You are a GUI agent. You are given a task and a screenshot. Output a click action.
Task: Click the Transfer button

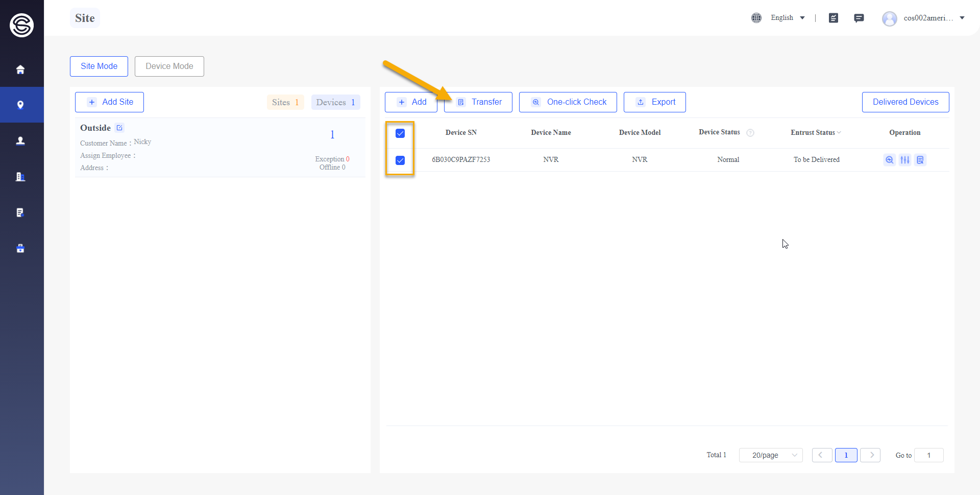pyautogui.click(x=478, y=102)
